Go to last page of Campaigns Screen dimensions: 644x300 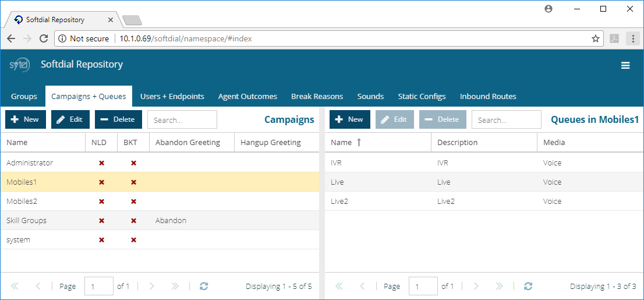[x=175, y=286]
